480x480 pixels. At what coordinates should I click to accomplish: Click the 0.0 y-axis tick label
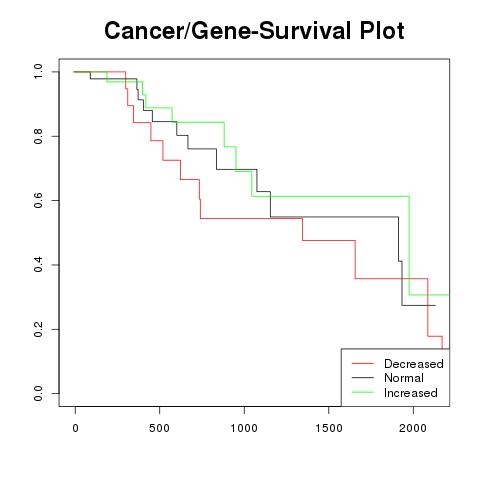click(x=38, y=393)
